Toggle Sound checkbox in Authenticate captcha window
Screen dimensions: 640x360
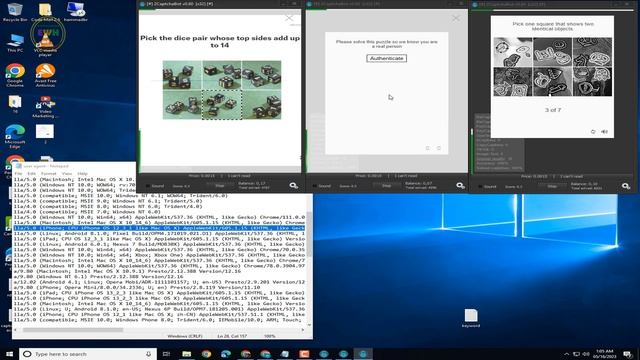[x=315, y=186]
